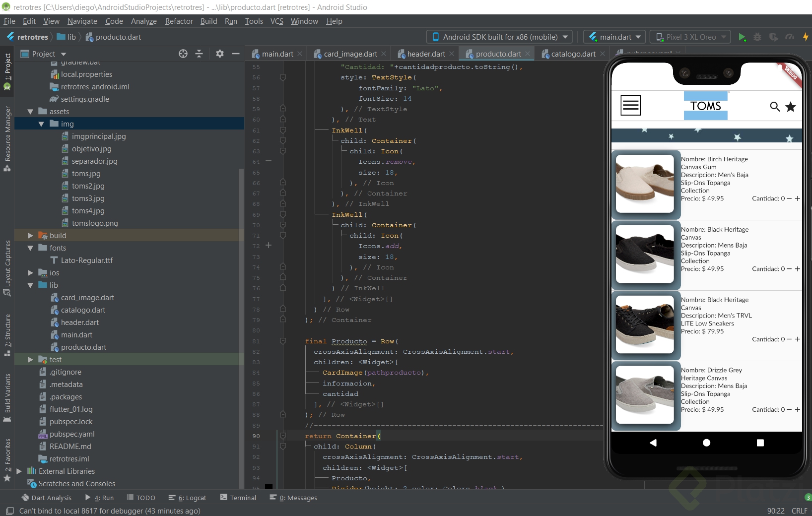
Task: Click scroll-from-source target icon in Project panel
Action: [183, 54]
